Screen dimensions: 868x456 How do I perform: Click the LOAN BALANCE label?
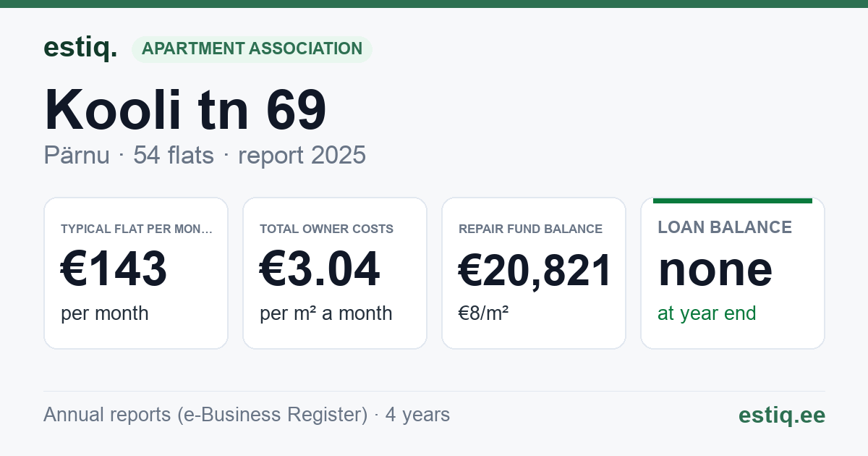[x=725, y=227]
